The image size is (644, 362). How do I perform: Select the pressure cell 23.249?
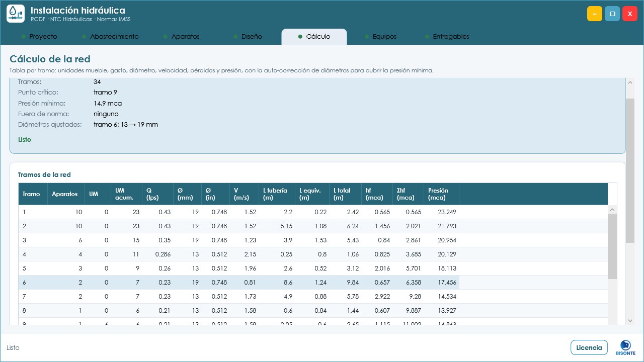[x=442, y=212]
